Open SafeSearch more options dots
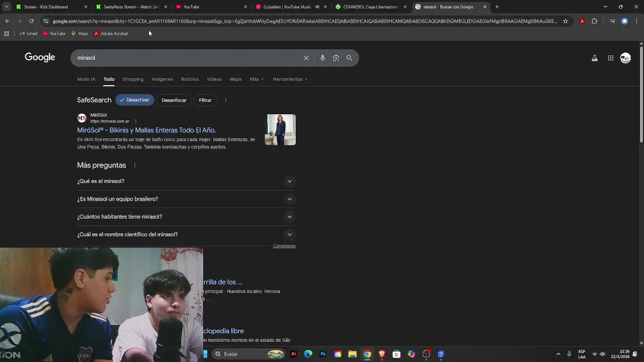 (x=225, y=100)
